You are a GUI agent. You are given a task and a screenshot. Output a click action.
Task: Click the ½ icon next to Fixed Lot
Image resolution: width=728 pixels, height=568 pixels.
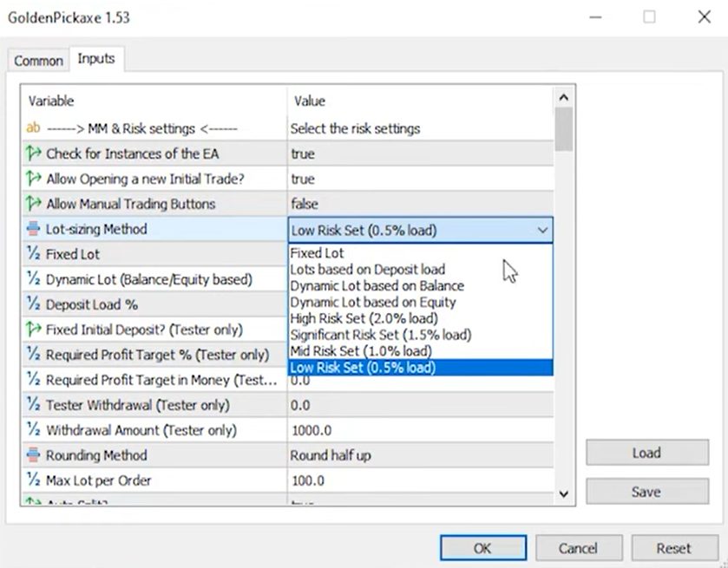(x=34, y=254)
